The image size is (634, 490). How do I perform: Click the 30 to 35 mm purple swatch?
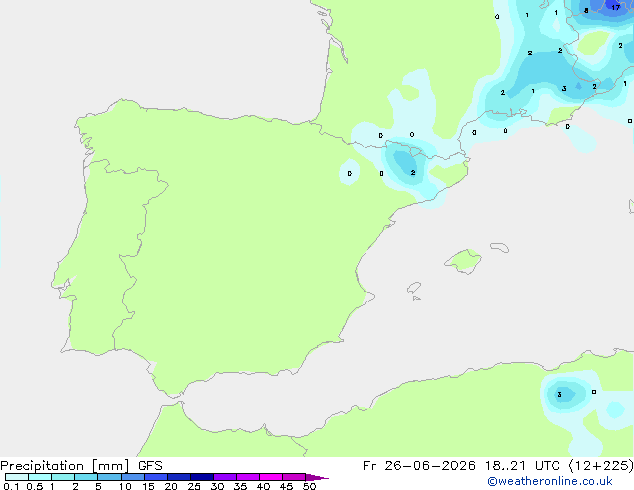[225, 477]
